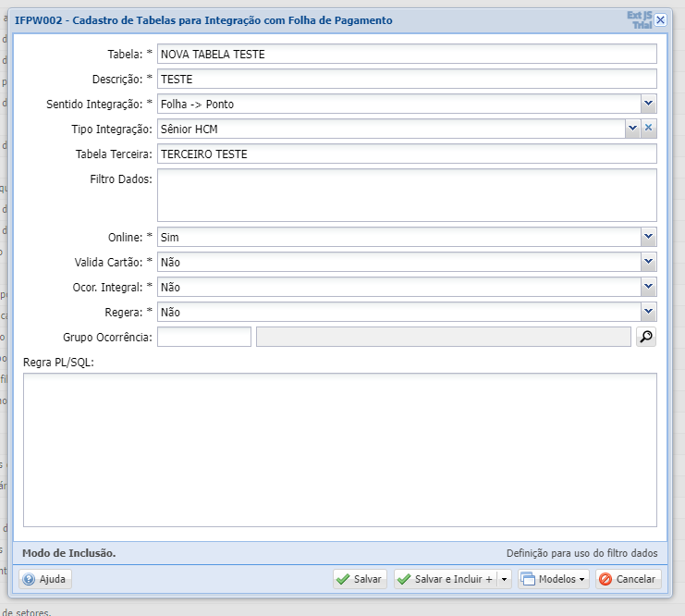Screen dimensions: 685x616
Task: Click the Online combo field showing Sim
Action: point(399,237)
